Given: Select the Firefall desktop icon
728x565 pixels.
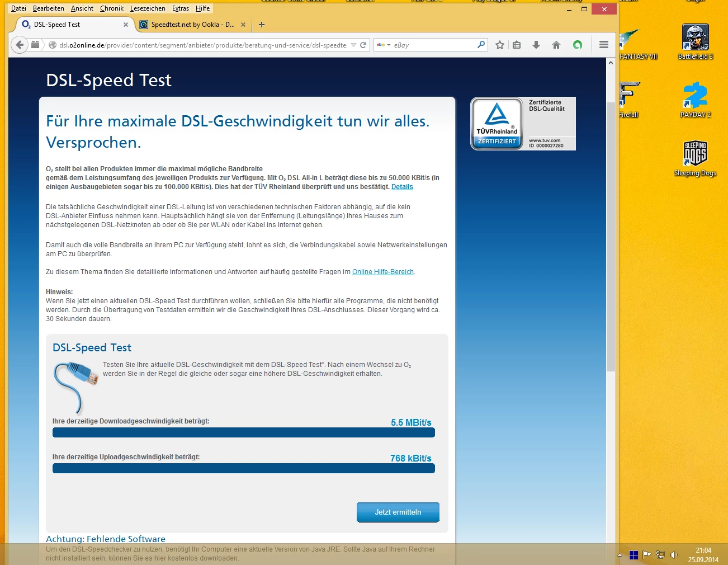Looking at the screenshot, I should coord(629,100).
